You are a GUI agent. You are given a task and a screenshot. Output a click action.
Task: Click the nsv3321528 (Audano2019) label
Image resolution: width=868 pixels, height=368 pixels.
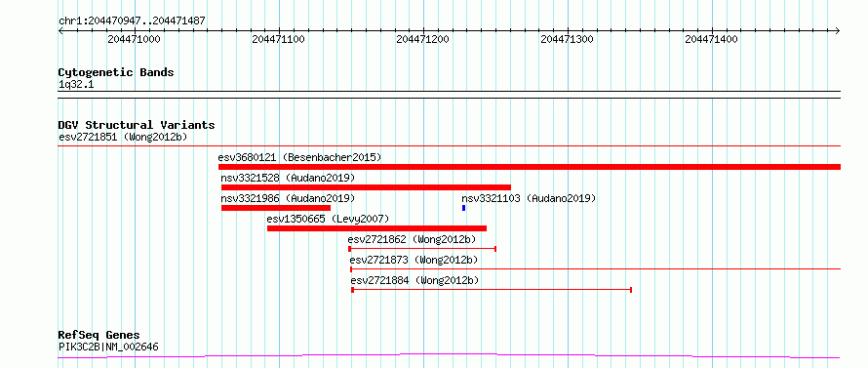(288, 178)
